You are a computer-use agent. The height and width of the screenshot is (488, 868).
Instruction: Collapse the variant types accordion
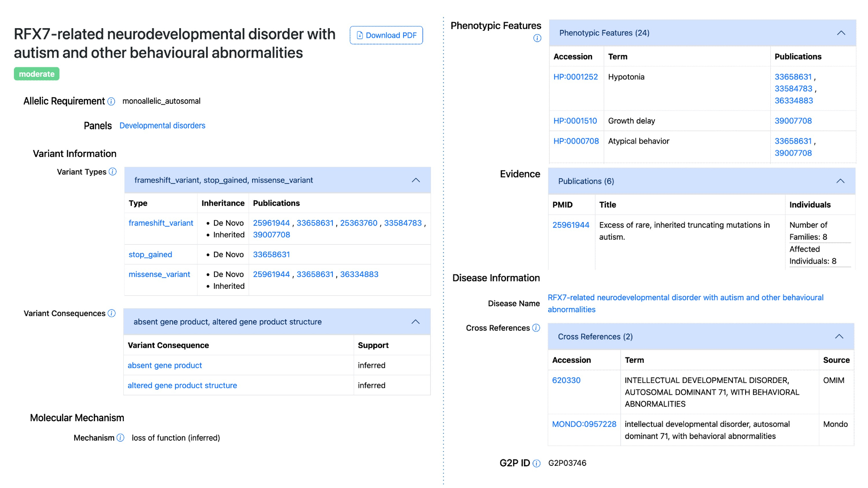coord(416,180)
